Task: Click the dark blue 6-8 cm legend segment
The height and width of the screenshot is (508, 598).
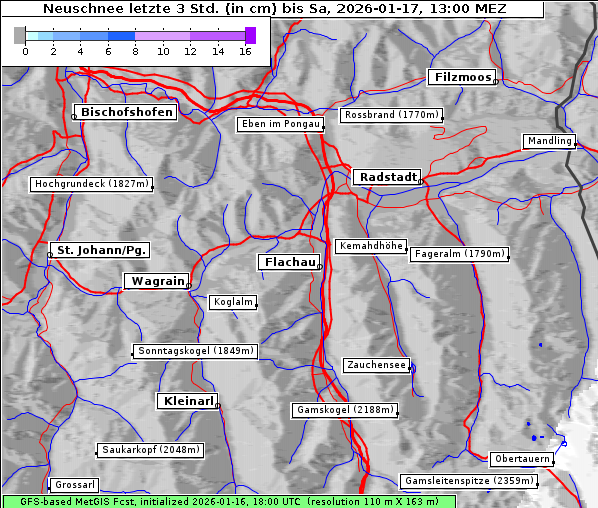Action: 121,36
